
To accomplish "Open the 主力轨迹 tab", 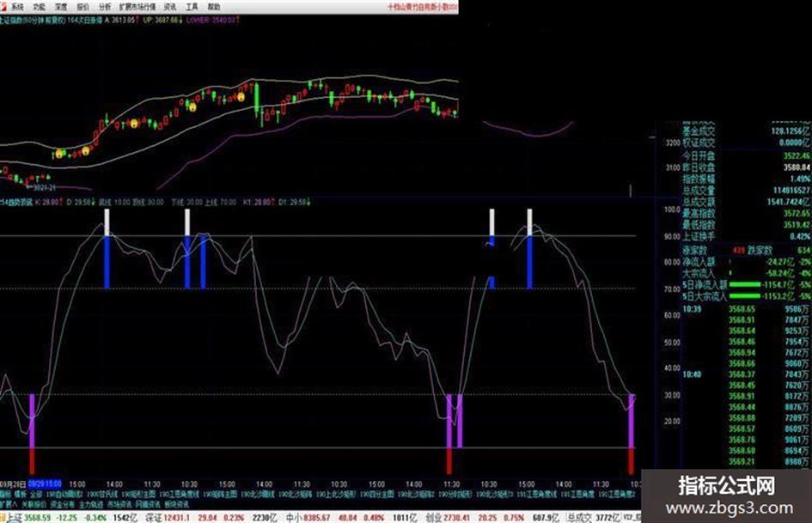I will click(91, 503).
